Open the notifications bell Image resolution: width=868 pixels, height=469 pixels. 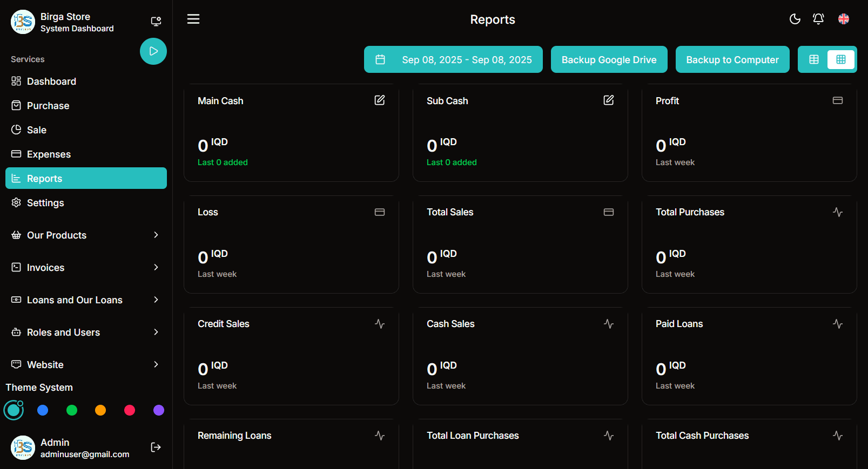pyautogui.click(x=818, y=19)
